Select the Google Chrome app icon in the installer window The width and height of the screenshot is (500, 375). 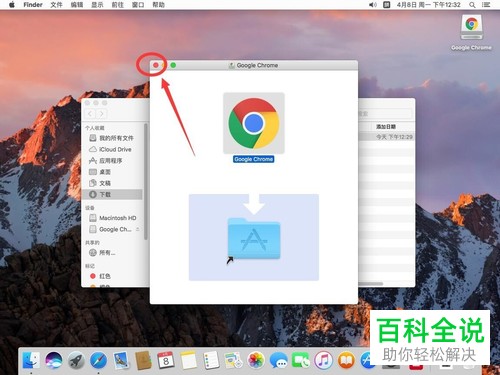click(254, 123)
